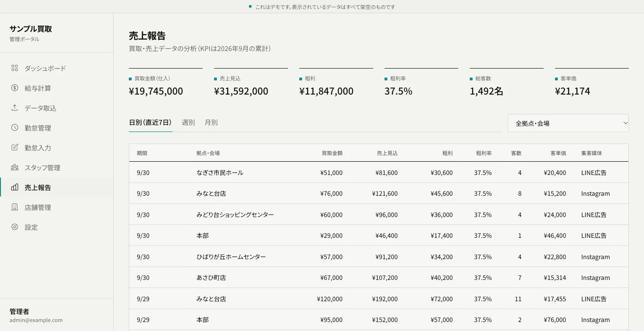Click the 売上見込 column header
The image size is (644, 331).
[387, 153]
